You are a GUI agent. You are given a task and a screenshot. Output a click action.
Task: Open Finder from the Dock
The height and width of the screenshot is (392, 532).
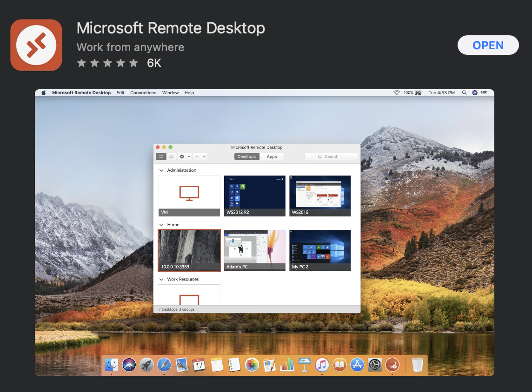click(111, 365)
